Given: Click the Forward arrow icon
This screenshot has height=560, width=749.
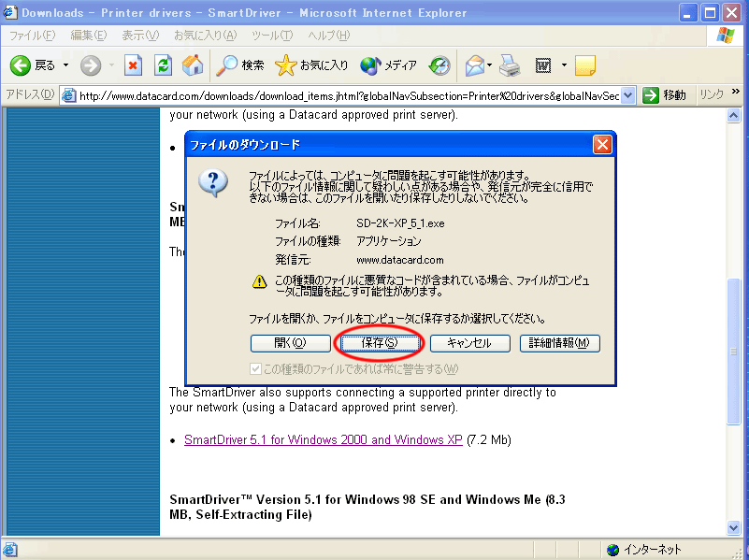Looking at the screenshot, I should pos(91,65).
